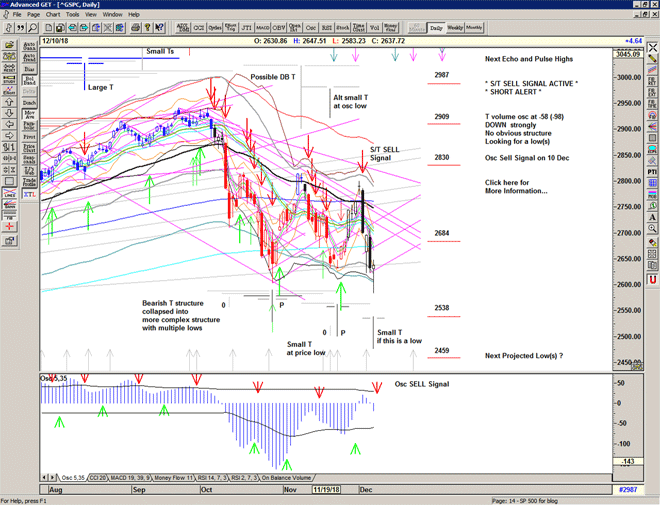Click the Click here for More Information link
The image size is (660, 505).
click(x=515, y=186)
